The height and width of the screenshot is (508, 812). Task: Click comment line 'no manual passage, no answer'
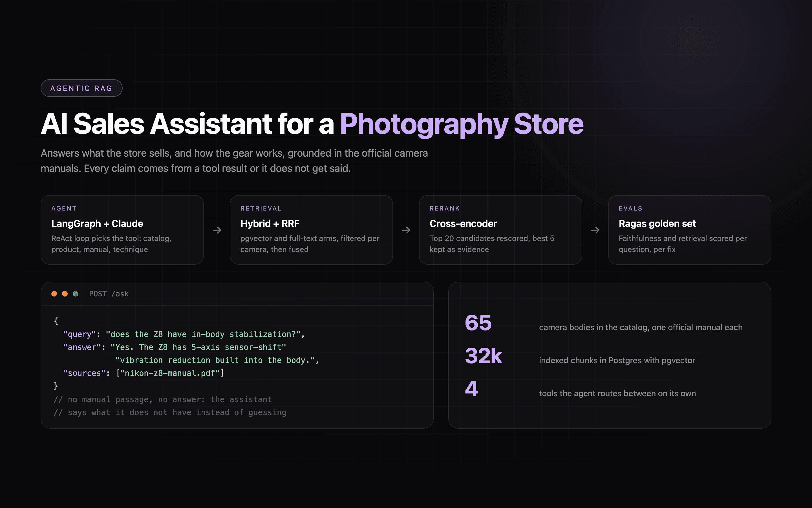pos(163,399)
